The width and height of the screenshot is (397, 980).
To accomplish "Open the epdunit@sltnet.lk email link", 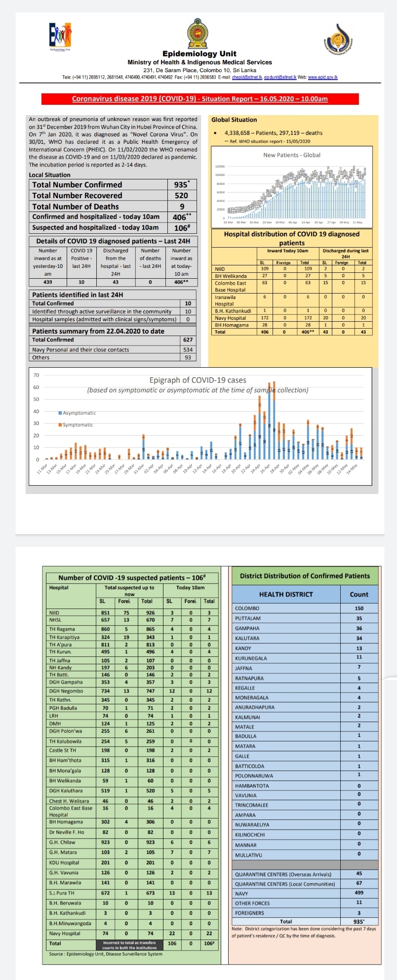I will pos(279,78).
